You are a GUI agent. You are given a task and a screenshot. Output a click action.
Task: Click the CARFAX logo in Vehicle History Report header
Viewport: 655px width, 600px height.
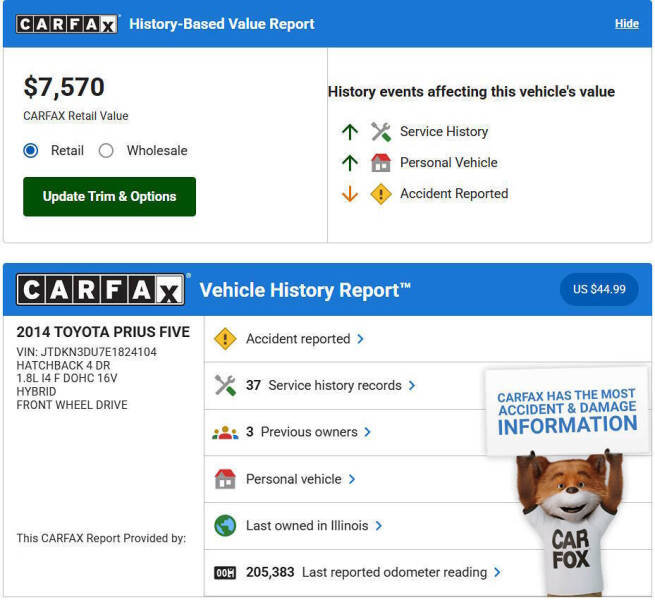(x=102, y=290)
